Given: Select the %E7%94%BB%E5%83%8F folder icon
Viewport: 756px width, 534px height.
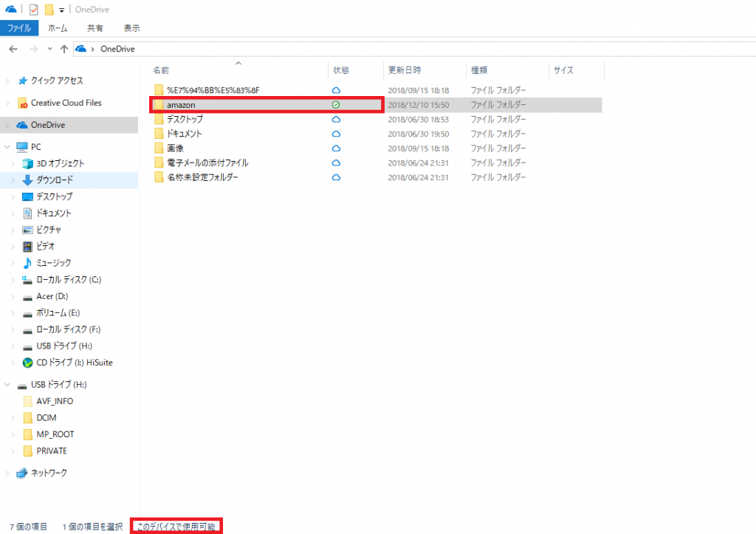Looking at the screenshot, I should click(x=159, y=90).
